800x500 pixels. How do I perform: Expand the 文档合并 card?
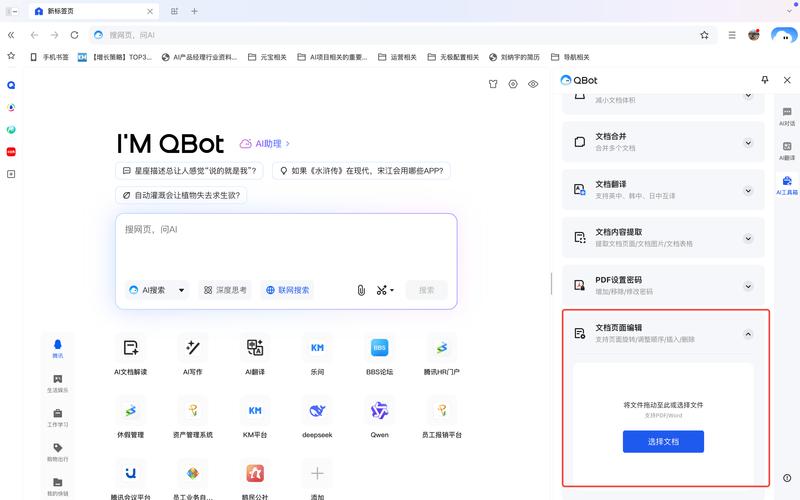(x=748, y=143)
